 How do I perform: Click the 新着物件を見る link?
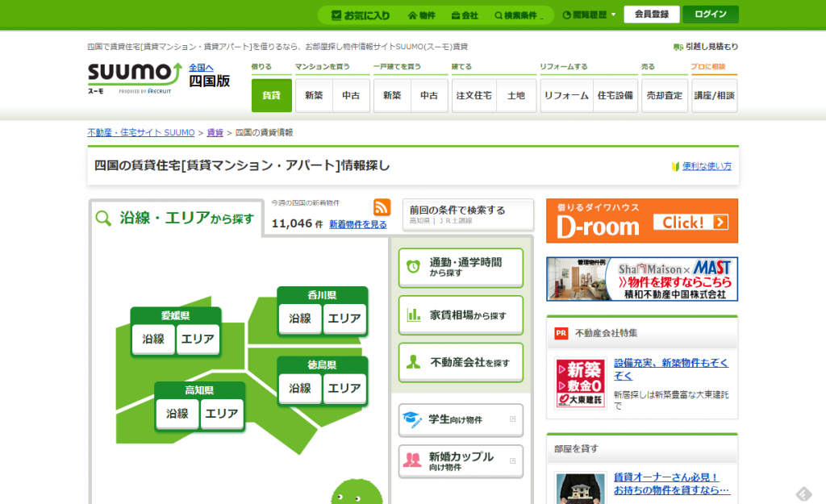[358, 224]
